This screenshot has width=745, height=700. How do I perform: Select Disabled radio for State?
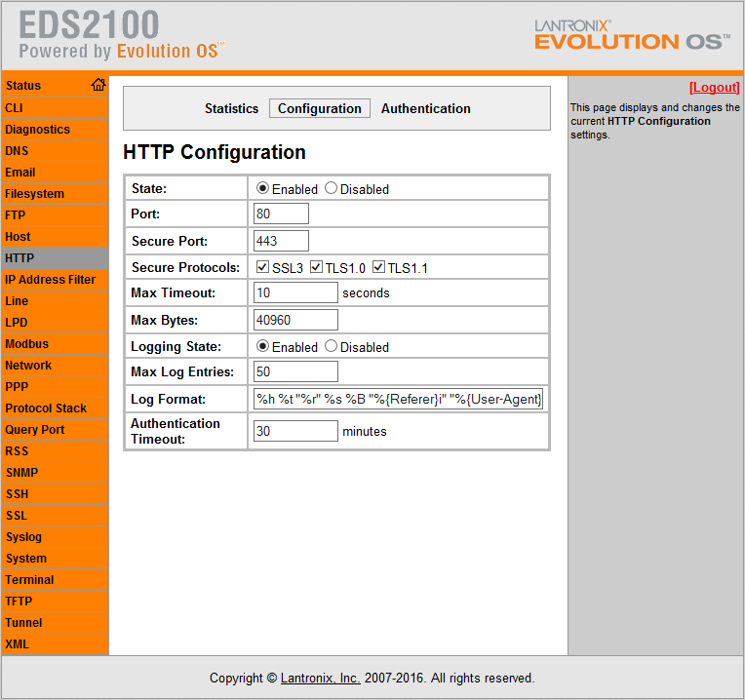(x=331, y=188)
